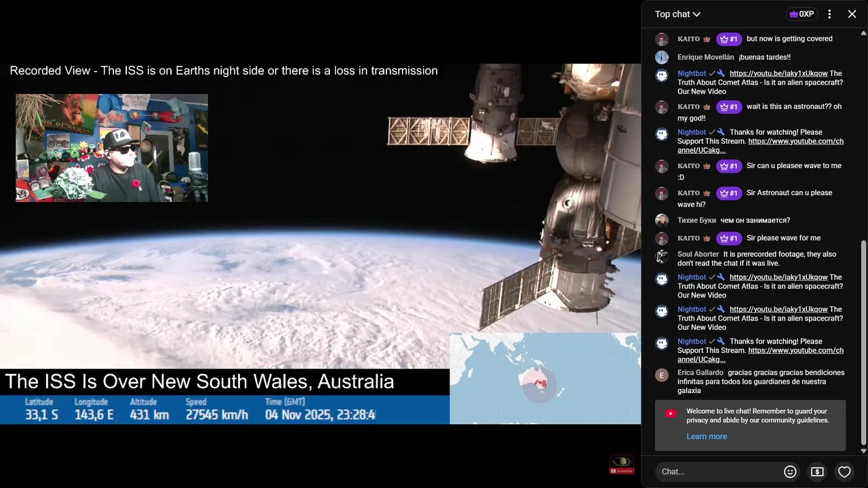Screen dimensions: 868x488
Task: Click the Longitude 143,6 E value
Action: 94,415
